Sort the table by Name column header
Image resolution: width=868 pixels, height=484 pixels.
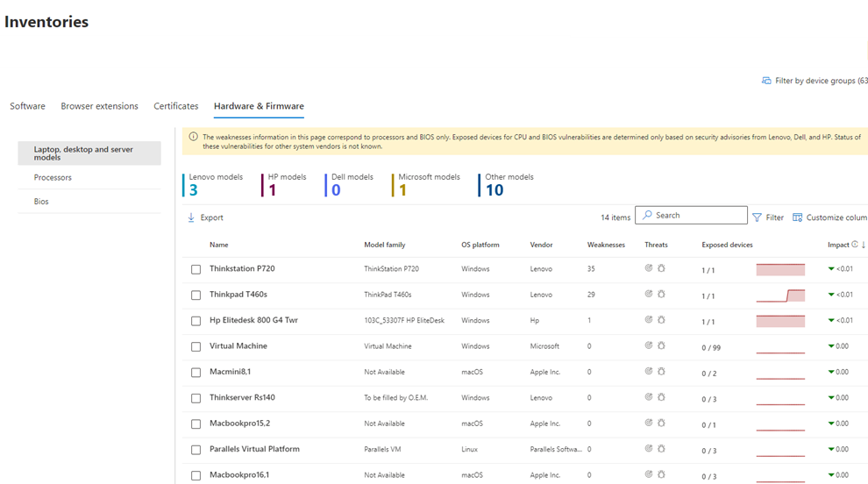coord(218,245)
